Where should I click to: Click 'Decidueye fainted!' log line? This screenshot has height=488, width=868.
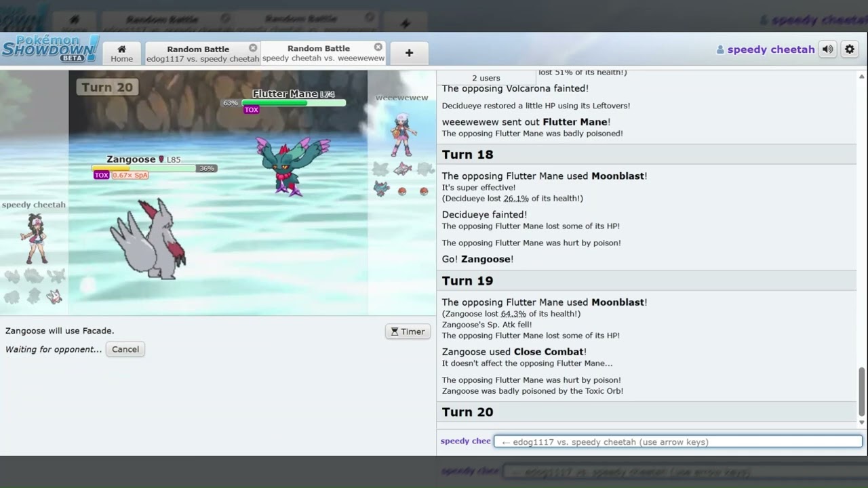[484, 215]
